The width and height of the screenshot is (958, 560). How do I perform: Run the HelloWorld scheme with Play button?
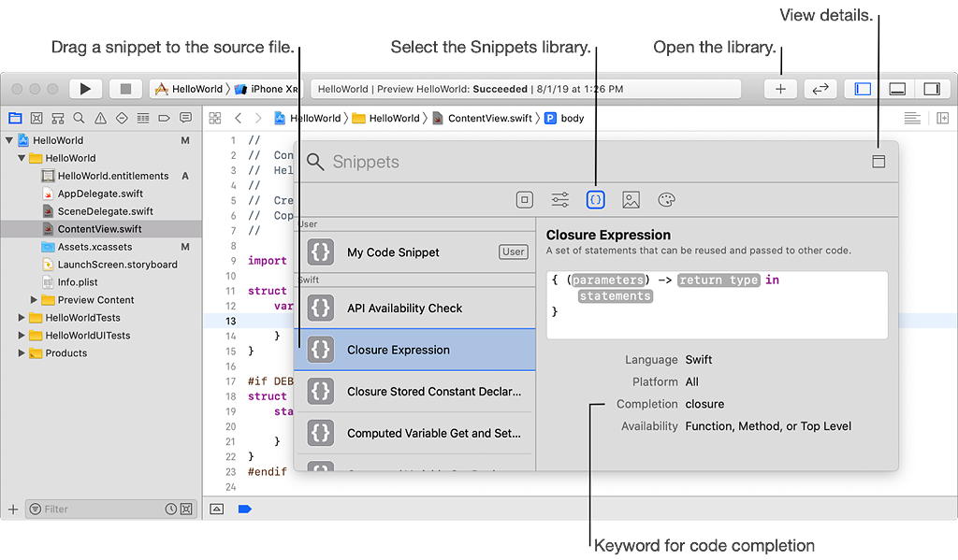tap(85, 89)
